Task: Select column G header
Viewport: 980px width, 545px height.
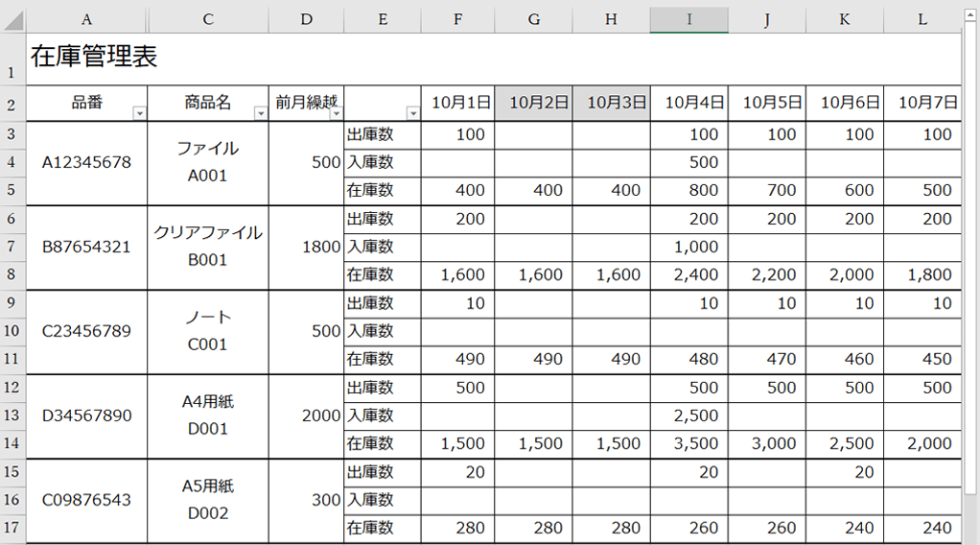Action: tap(534, 19)
